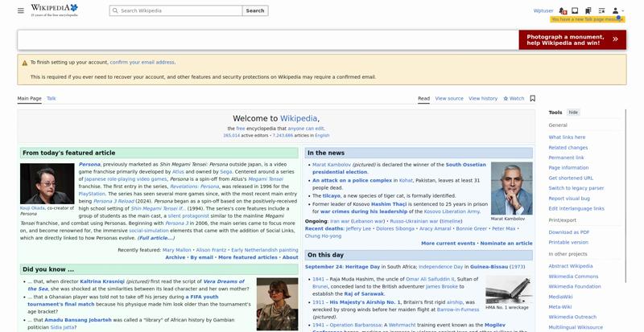Image resolution: width=644 pixels, height=332 pixels.
Task: Open the tilcayo news link
Action: tap(332, 196)
